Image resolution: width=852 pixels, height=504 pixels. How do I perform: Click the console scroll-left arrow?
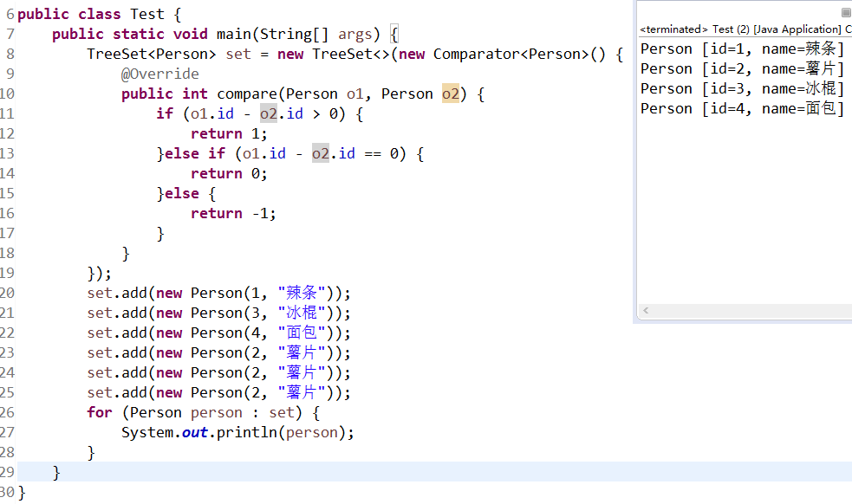(646, 310)
